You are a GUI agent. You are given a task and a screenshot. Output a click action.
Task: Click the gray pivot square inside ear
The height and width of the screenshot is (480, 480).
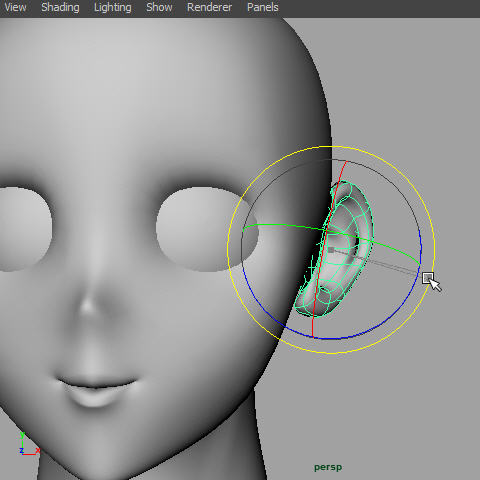(331, 250)
